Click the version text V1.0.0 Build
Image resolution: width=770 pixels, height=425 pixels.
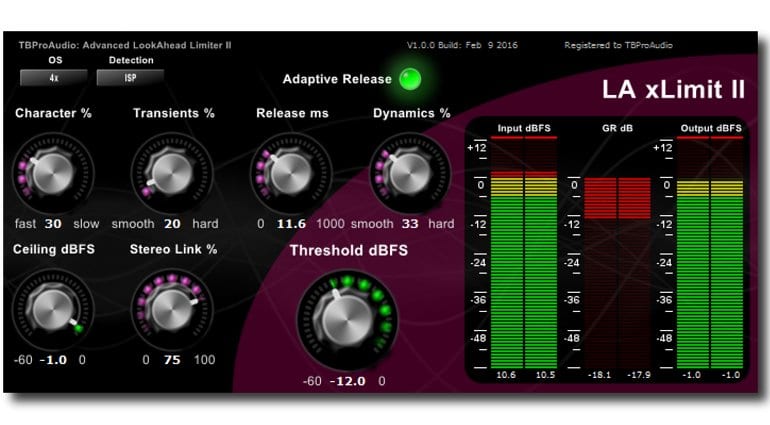[x=462, y=45]
